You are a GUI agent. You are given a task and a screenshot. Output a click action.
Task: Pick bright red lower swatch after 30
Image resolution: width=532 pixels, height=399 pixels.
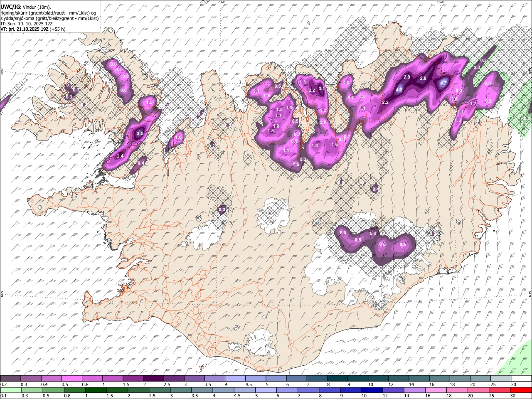point(521,390)
